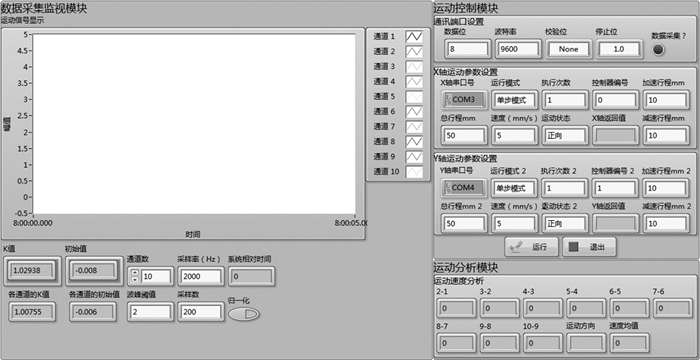Open the X-axis 运行模式 单步模式 selector
This screenshot has width=700, height=360.
[514, 100]
